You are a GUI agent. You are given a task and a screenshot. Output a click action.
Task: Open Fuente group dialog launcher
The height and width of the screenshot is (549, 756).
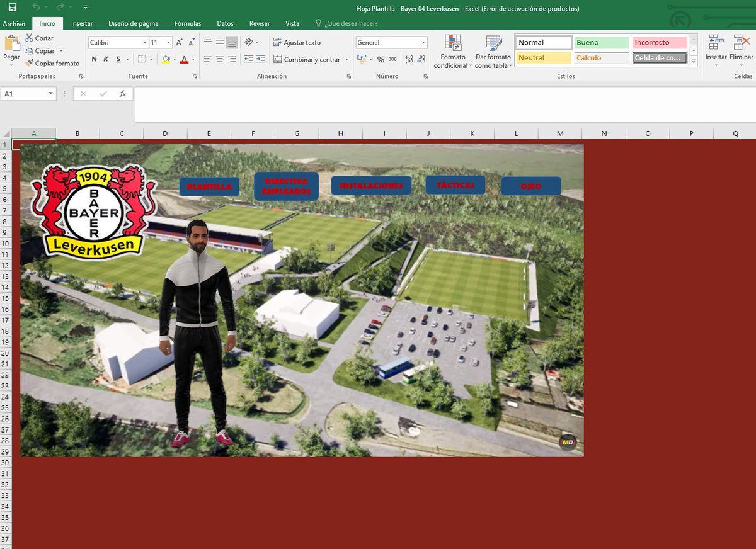[195, 76]
